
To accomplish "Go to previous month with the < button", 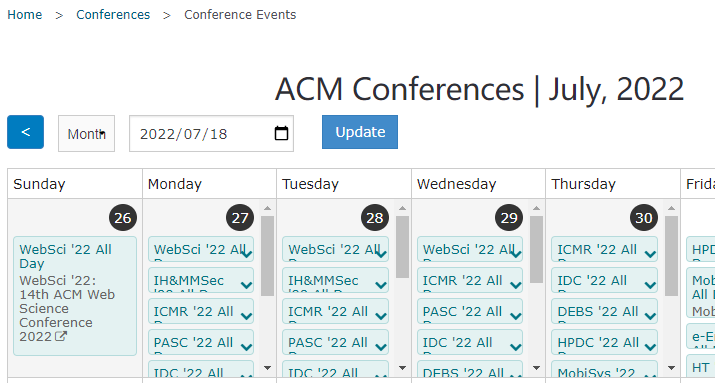I will [26, 132].
